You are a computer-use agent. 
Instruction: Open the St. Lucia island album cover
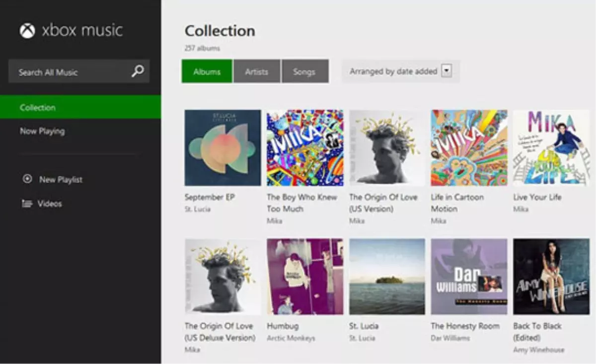387,277
